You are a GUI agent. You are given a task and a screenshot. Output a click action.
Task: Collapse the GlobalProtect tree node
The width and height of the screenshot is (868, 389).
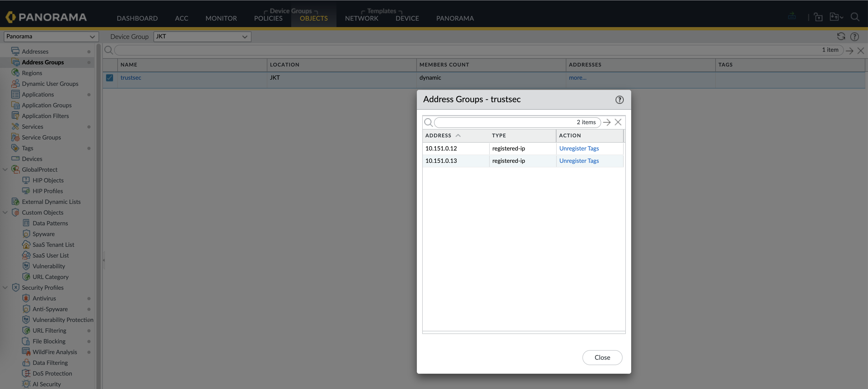(5, 169)
